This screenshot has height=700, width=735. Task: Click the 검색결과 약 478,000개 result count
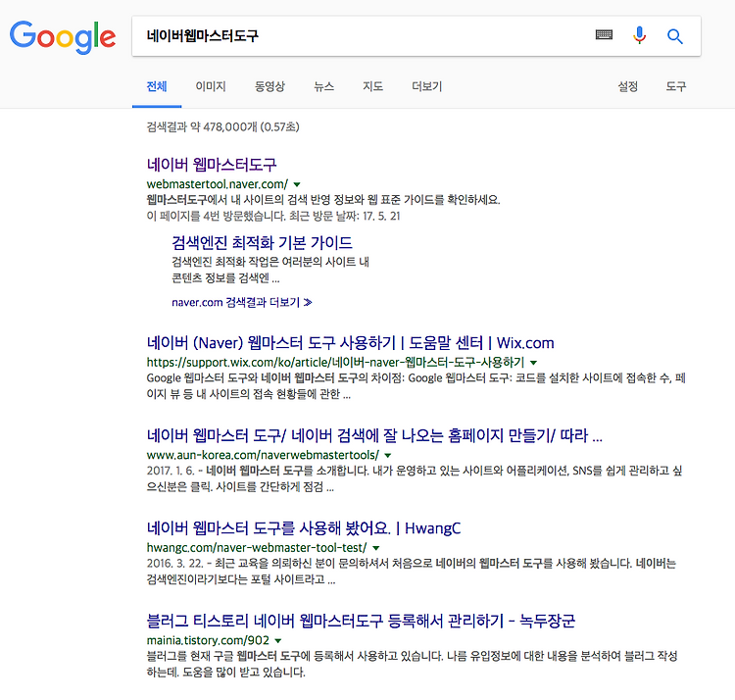coord(223,127)
